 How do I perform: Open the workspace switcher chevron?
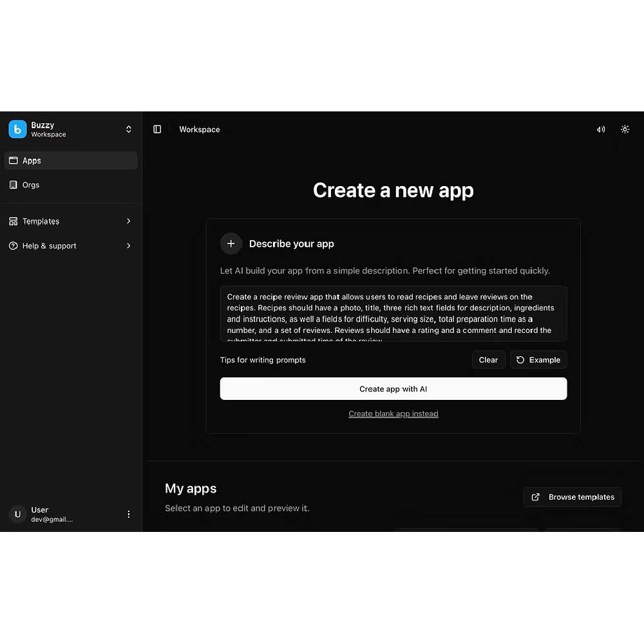(x=128, y=129)
